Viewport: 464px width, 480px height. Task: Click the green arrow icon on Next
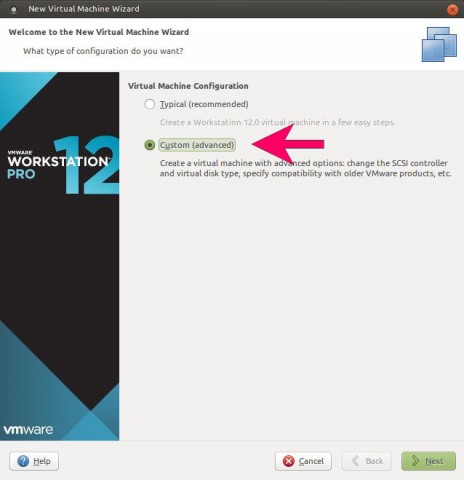(x=415, y=461)
